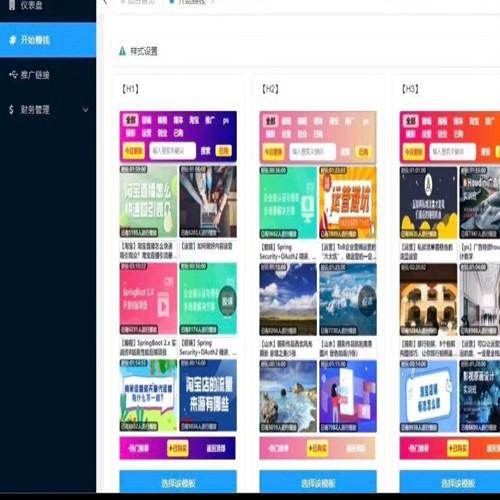
Task: Click the hash icon beside 开始赚钱
Action: (x=13, y=40)
